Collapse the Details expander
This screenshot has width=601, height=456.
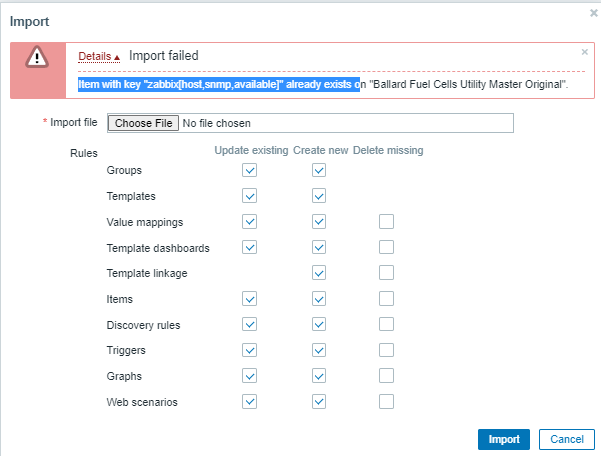click(x=99, y=57)
